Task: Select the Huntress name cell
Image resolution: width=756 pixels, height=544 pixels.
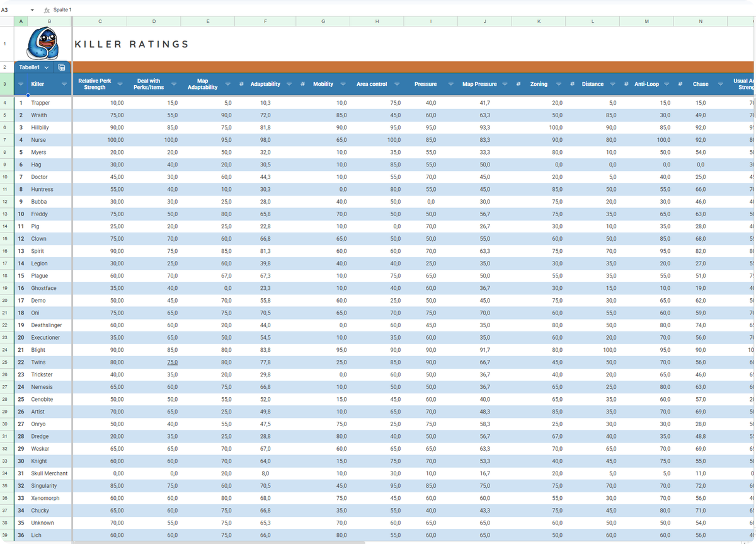Action: pos(49,189)
